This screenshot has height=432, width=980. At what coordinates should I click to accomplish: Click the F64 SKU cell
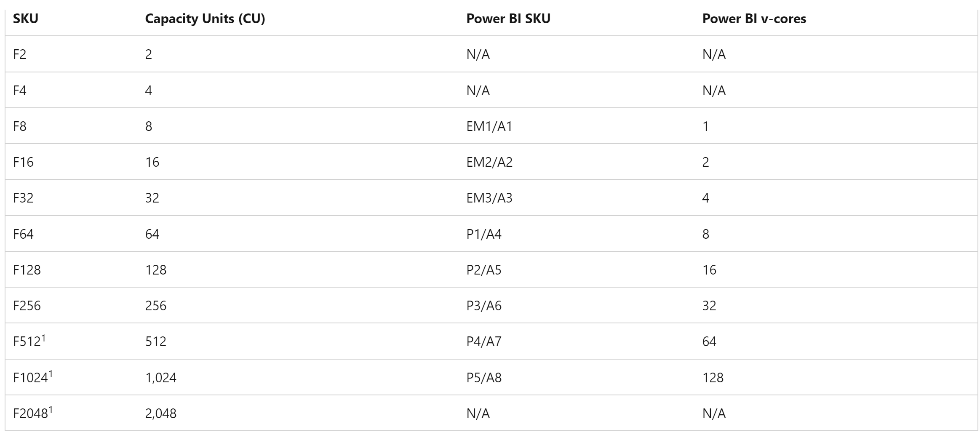[23, 234]
